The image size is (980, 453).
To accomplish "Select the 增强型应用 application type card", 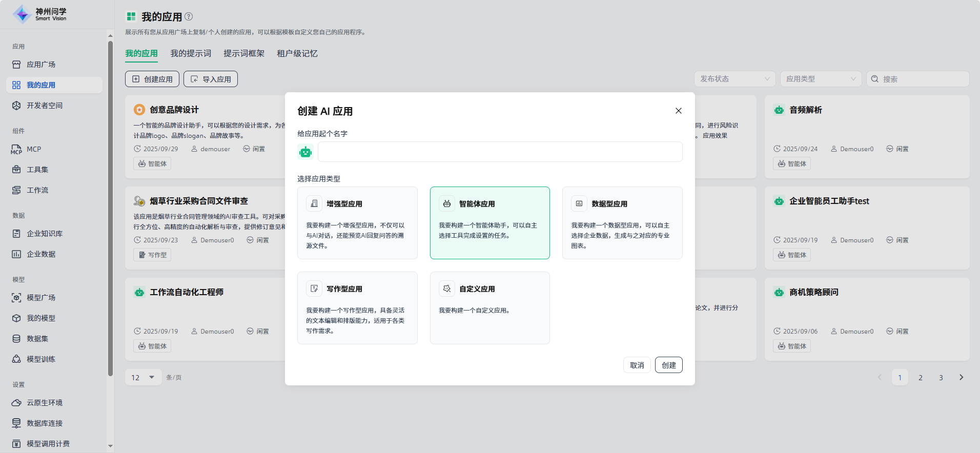I will [x=357, y=223].
